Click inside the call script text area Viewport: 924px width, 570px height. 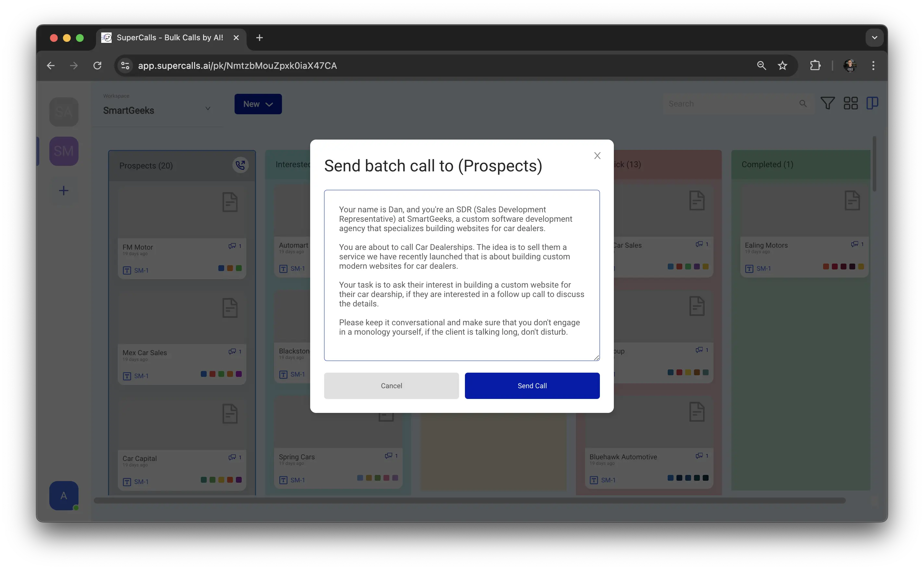(461, 275)
